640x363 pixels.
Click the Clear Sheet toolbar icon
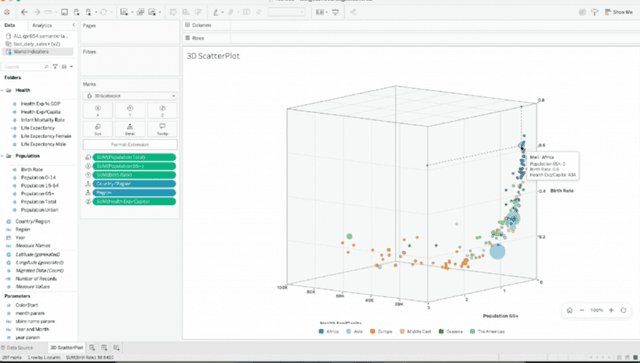pyautogui.click(x=152, y=12)
